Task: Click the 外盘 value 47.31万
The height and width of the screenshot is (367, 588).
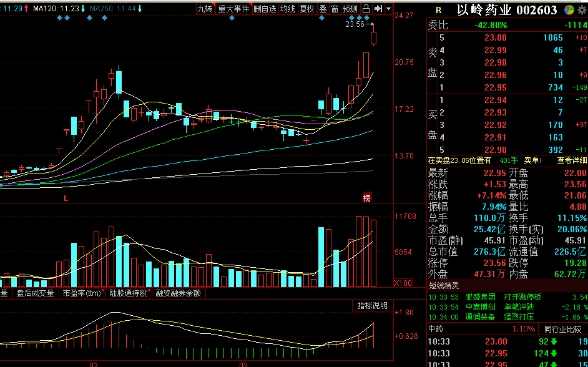Action: pos(489,274)
